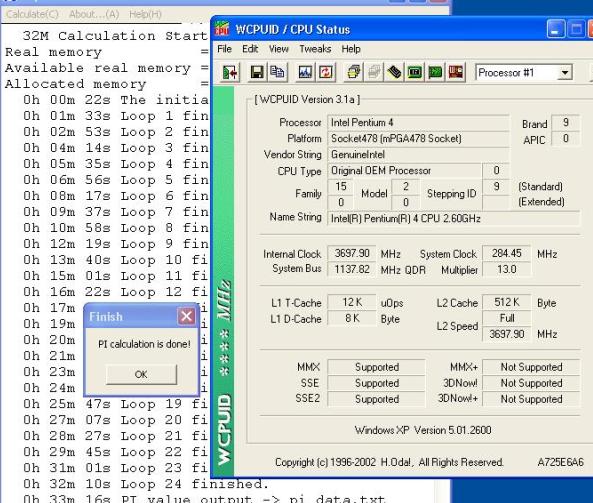Click the copyright line 'H.Oda!'

(396, 462)
